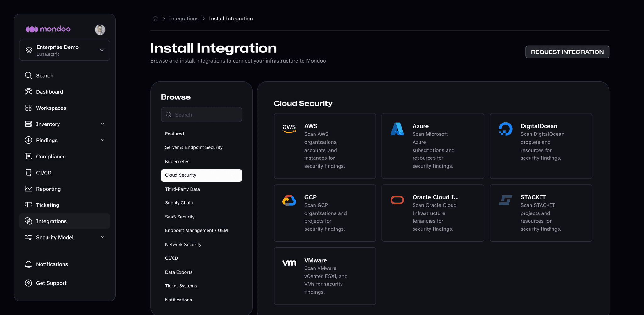
Task: Select the Network Security category
Action: tap(201, 244)
